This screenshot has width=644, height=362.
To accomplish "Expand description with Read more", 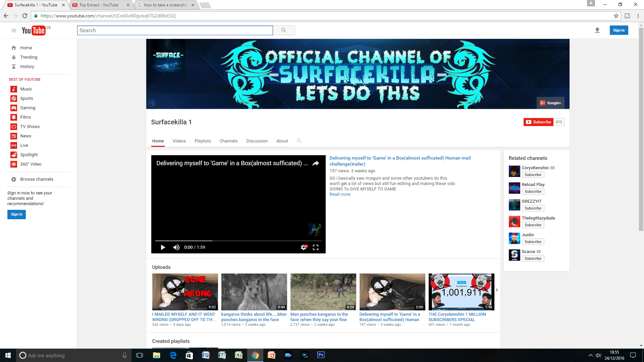I will coord(340,194).
